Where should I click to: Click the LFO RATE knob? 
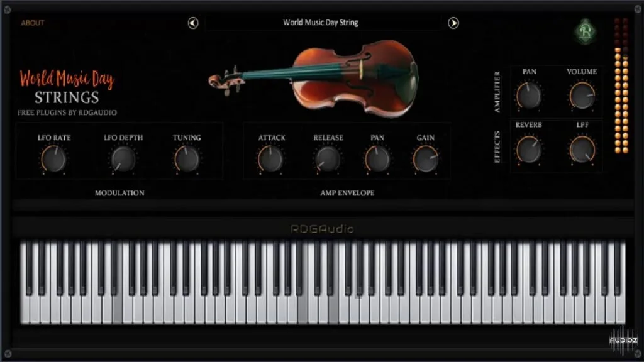[x=54, y=159]
